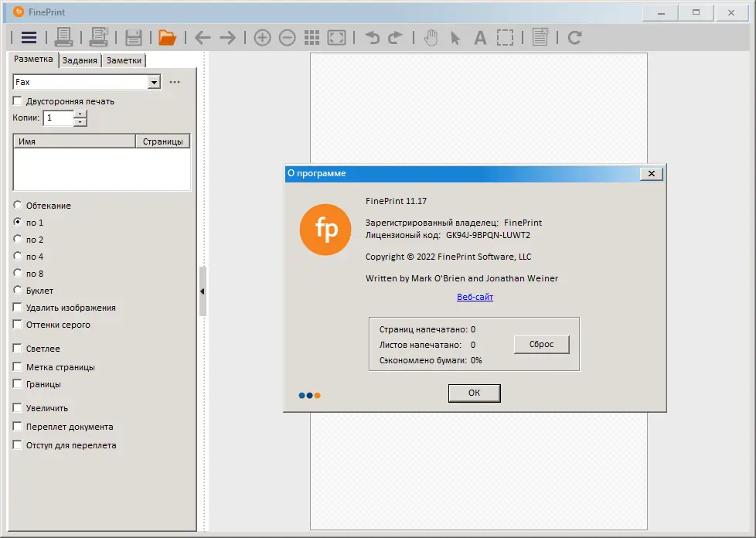Screen dimensions: 756x538
Task: Go to previous page arrow
Action: [x=203, y=38]
